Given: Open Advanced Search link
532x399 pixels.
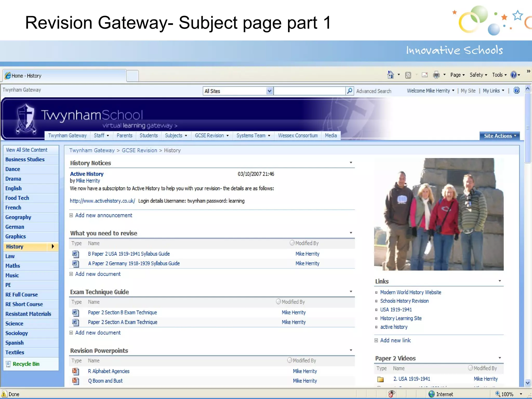Looking at the screenshot, I should pyautogui.click(x=374, y=91).
